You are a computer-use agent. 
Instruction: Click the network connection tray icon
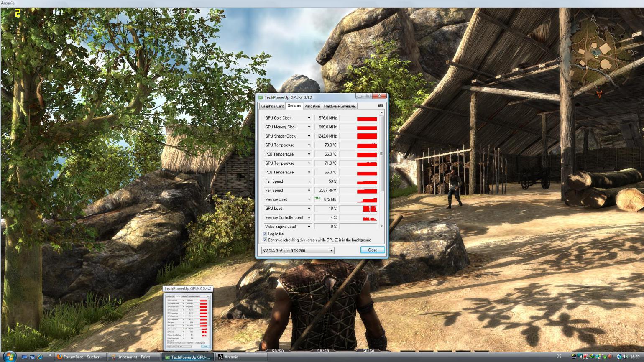[x=619, y=357]
